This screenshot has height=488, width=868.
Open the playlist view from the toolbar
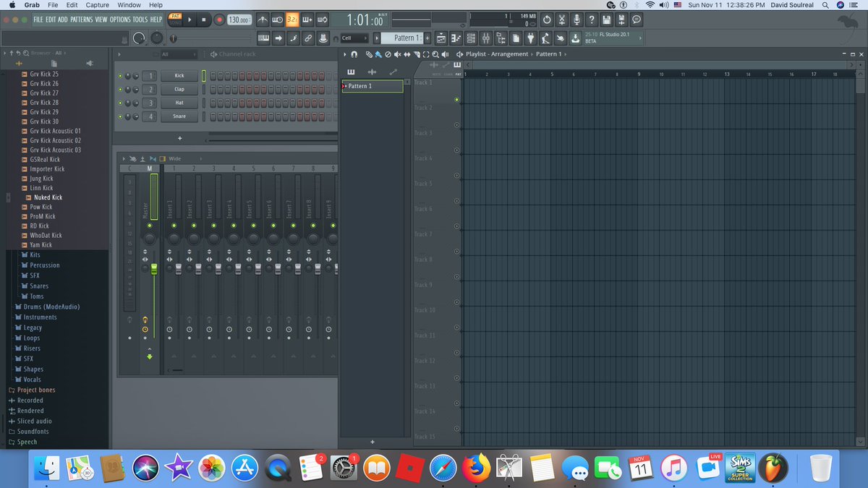pyautogui.click(x=442, y=38)
